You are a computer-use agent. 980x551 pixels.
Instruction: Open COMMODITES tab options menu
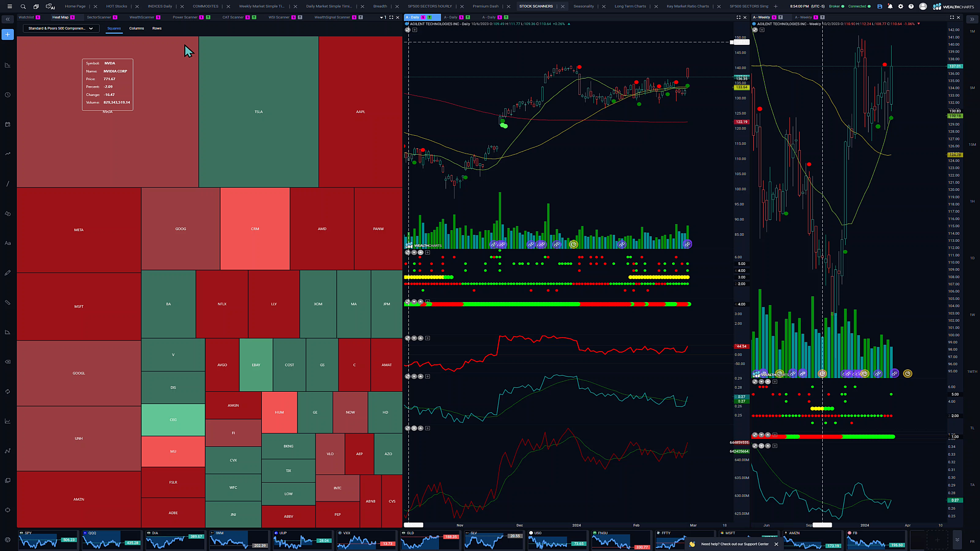222,7
